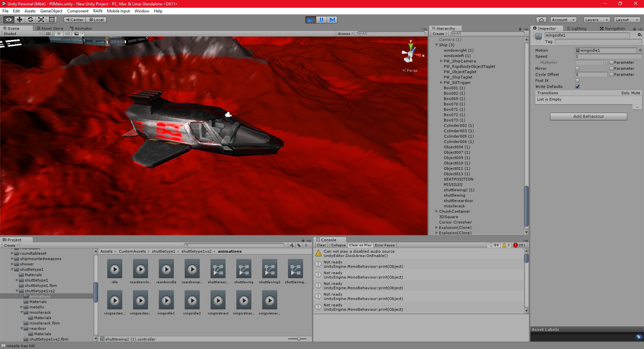
Task: Select the Rect transform tool
Action: click(x=52, y=20)
